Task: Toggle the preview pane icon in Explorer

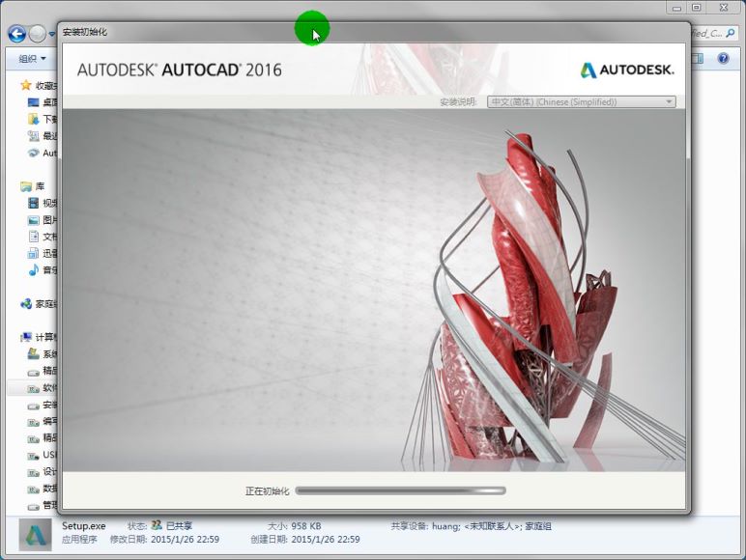Action: point(698,59)
